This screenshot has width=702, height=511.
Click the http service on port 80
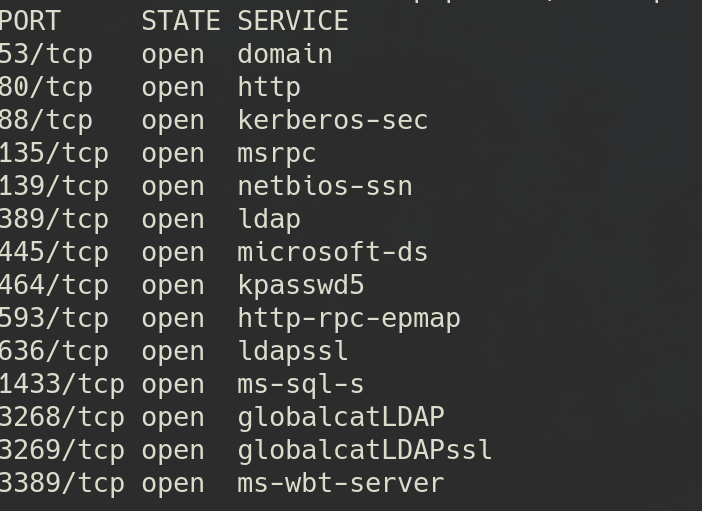click(269, 87)
